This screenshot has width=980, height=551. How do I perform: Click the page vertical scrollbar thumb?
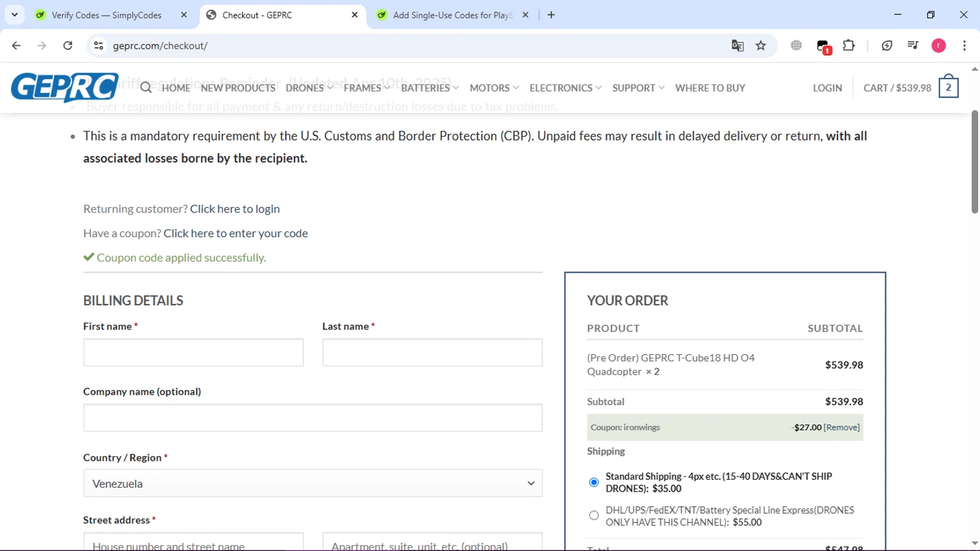tap(975, 161)
